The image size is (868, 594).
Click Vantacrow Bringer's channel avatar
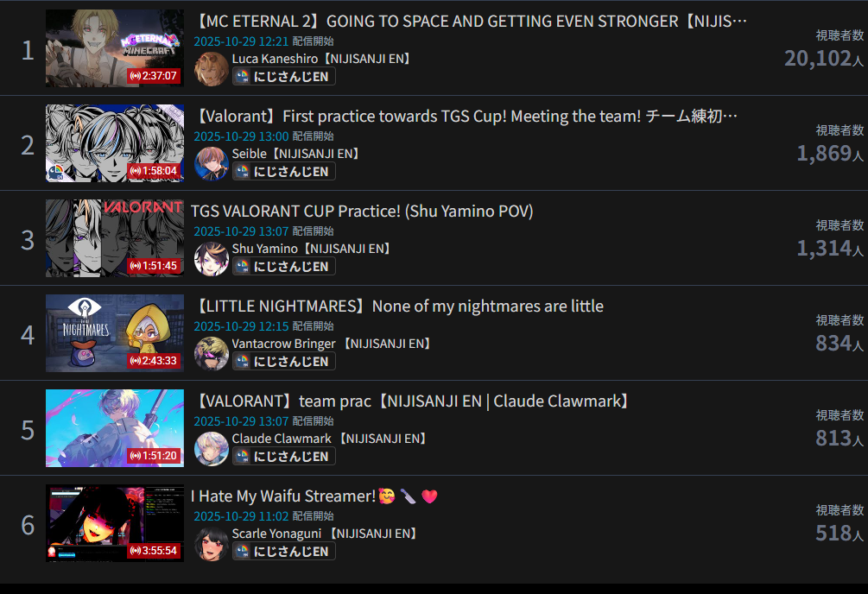point(212,354)
